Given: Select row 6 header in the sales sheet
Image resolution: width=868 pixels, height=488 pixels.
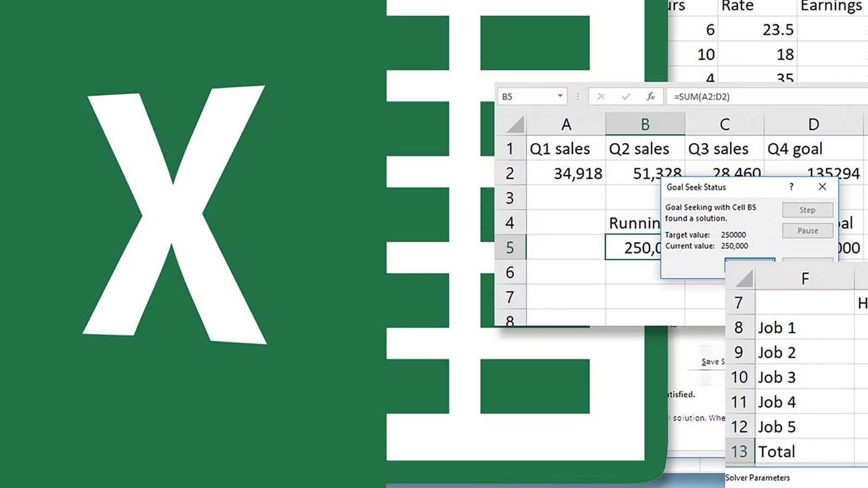Looking at the screenshot, I should (x=510, y=272).
